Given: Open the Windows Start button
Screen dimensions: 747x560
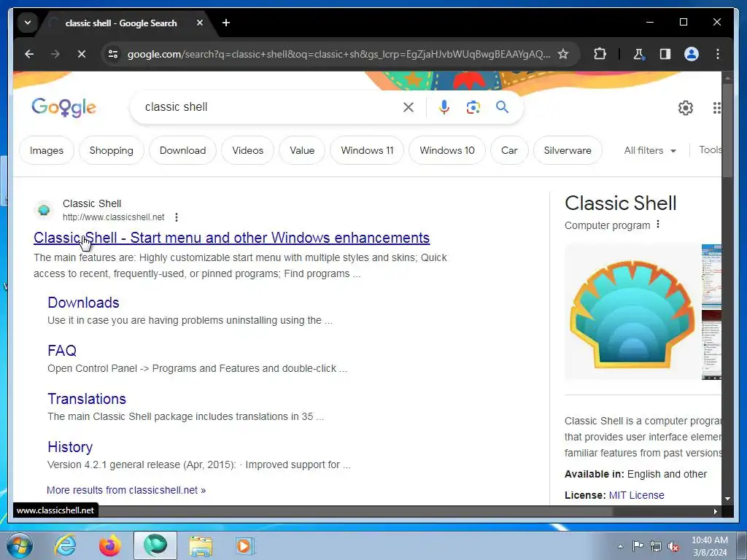Looking at the screenshot, I should click(x=20, y=545).
